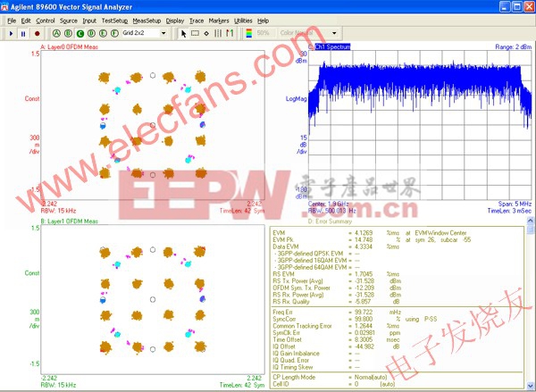Click the 50% persistence field

[263, 33]
